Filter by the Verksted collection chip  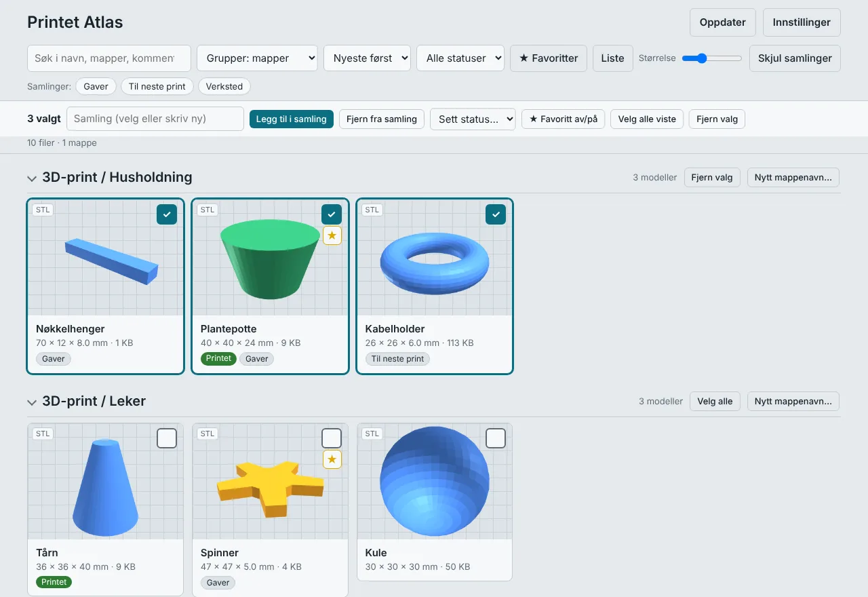pos(224,87)
